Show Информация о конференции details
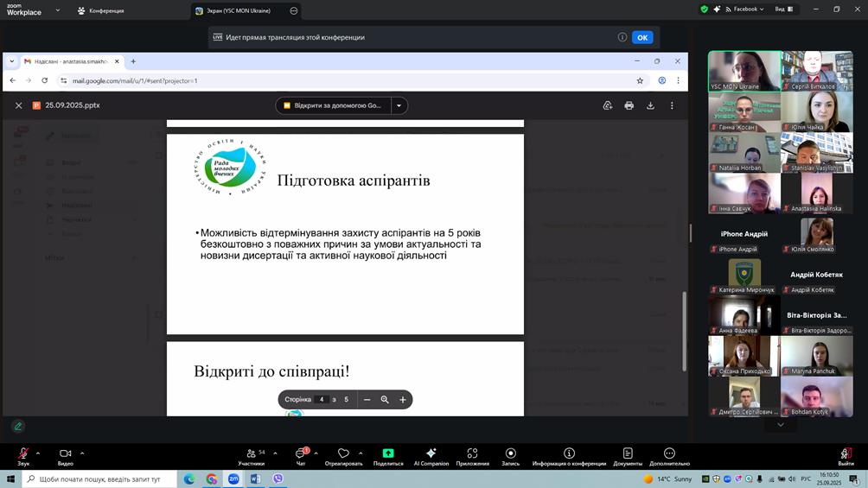 (569, 454)
